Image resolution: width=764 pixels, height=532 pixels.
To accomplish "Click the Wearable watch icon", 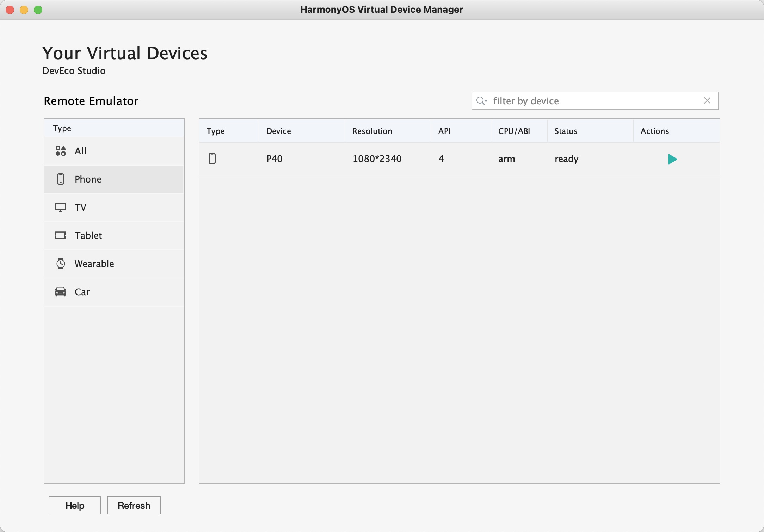I will [x=61, y=264].
